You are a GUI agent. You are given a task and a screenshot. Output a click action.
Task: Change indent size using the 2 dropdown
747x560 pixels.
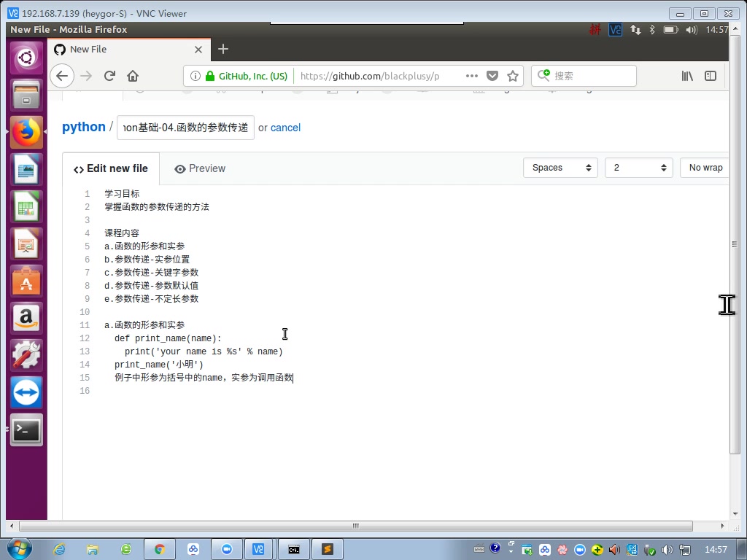638,167
